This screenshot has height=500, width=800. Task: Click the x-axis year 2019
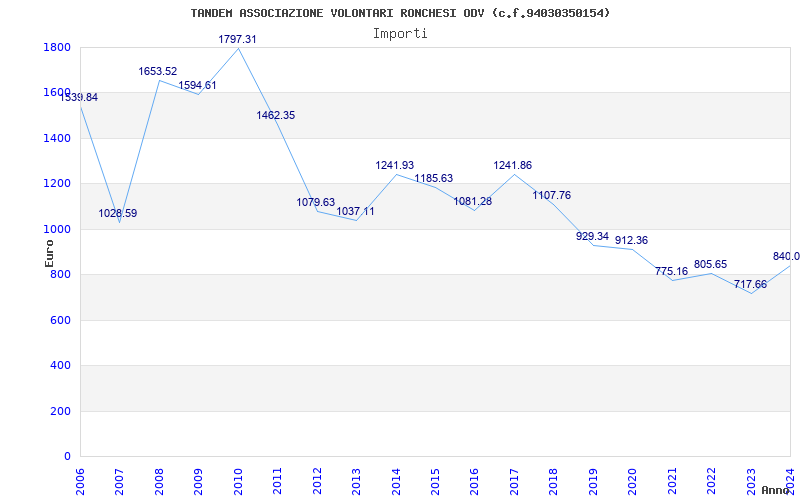click(x=593, y=482)
